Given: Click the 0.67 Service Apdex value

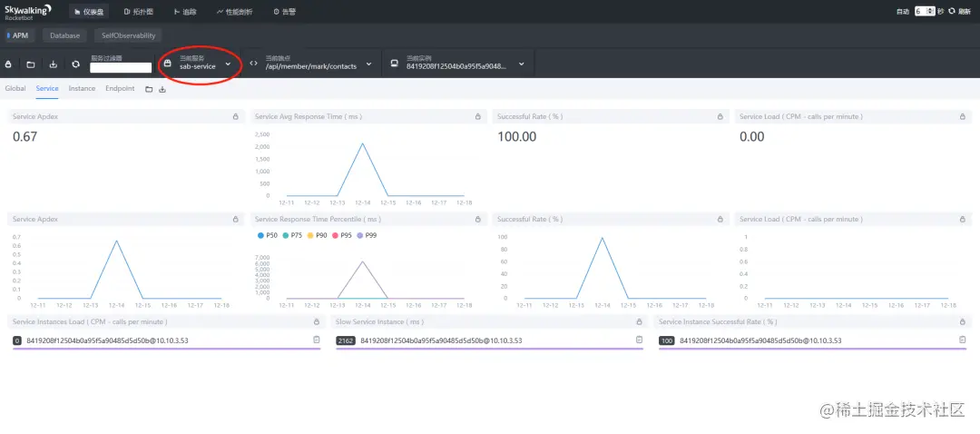Looking at the screenshot, I should point(25,137).
